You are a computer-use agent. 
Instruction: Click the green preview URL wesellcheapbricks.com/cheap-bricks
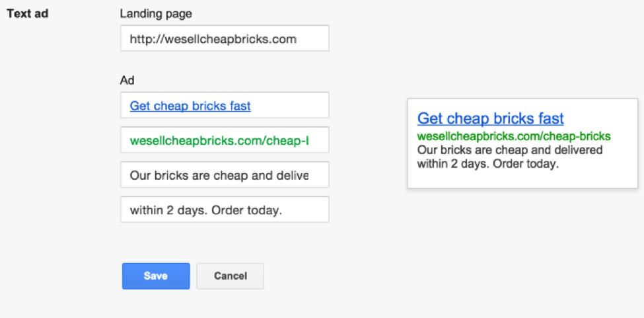pos(514,136)
